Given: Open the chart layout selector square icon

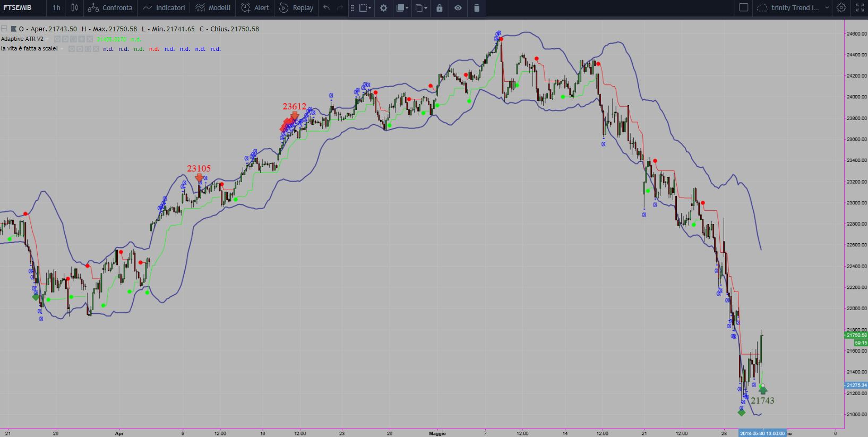Looking at the screenshot, I should 744,7.
